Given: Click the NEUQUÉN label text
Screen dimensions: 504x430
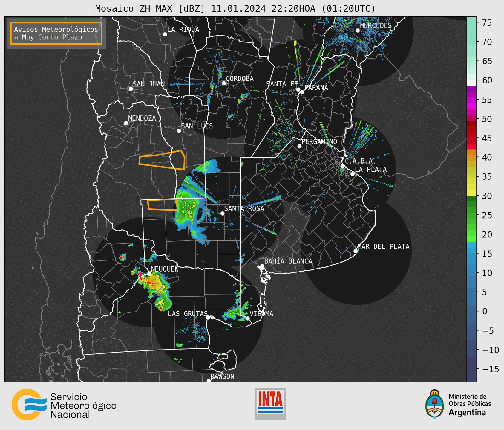Looking at the screenshot, I should (165, 269).
